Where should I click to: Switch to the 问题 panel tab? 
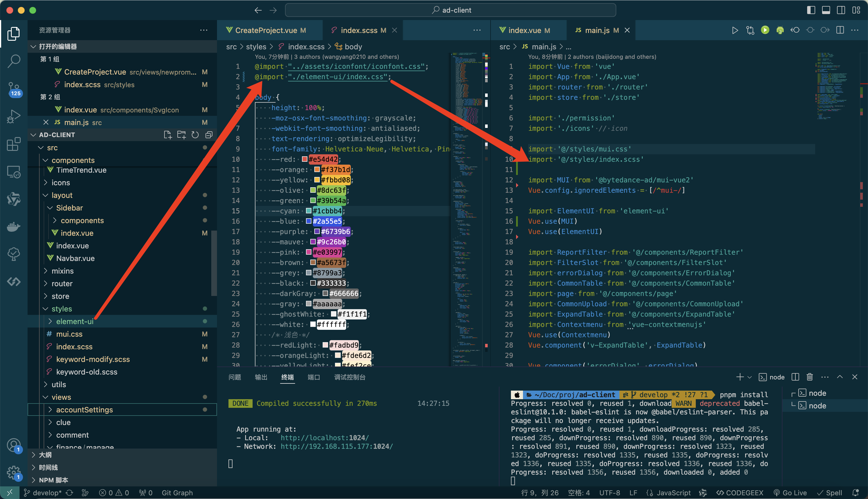tap(235, 377)
